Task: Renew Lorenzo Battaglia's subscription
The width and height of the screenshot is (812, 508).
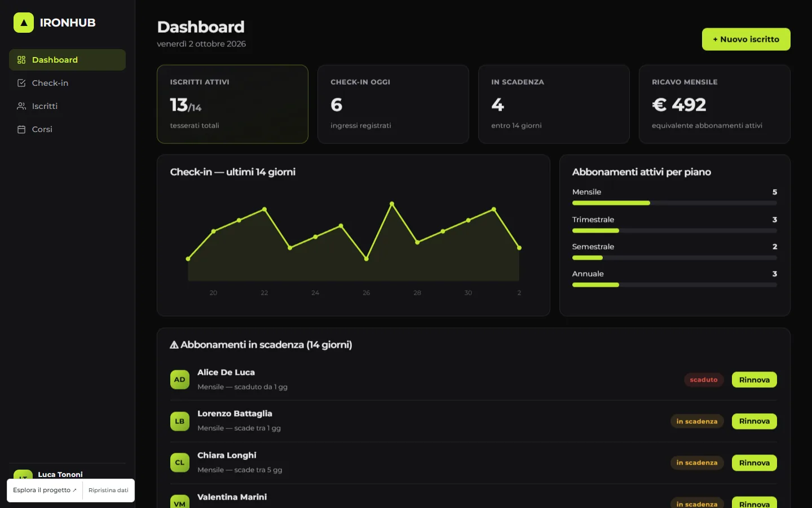Action: tap(754, 421)
